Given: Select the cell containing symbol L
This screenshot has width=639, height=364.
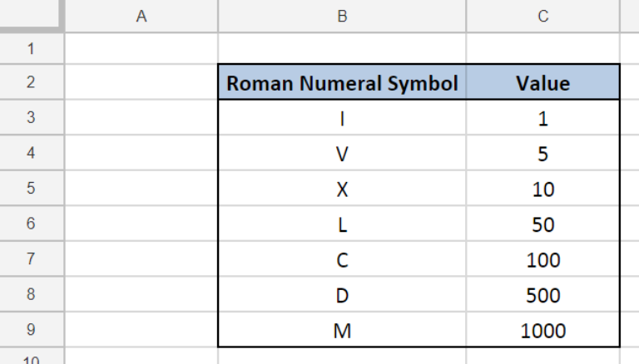Looking at the screenshot, I should coord(342,224).
